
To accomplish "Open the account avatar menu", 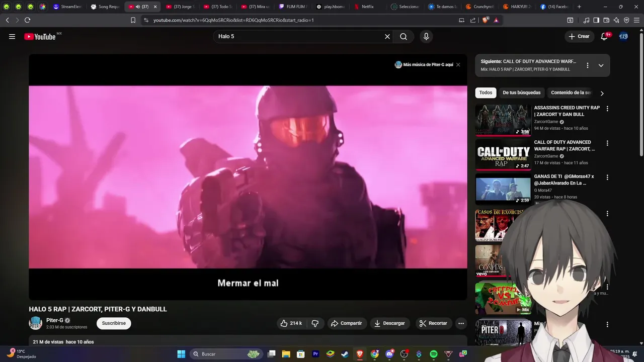I will click(x=623, y=36).
